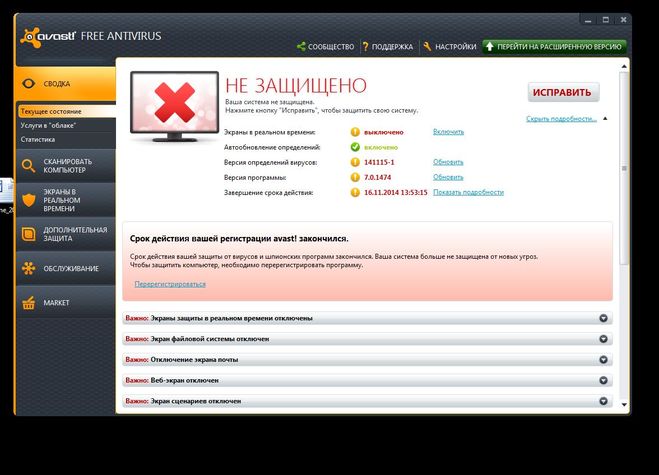
Task: Click warning icon next to выключено
Action: [355, 132]
